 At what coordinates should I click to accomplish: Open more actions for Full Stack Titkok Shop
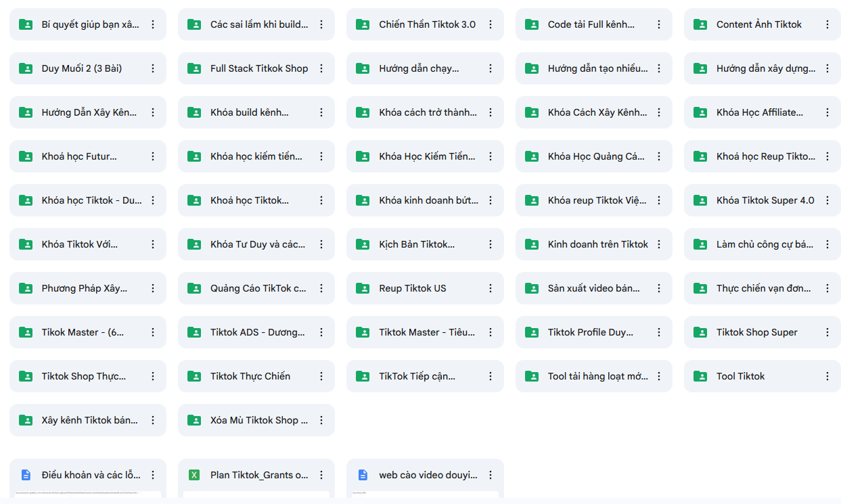click(x=321, y=68)
